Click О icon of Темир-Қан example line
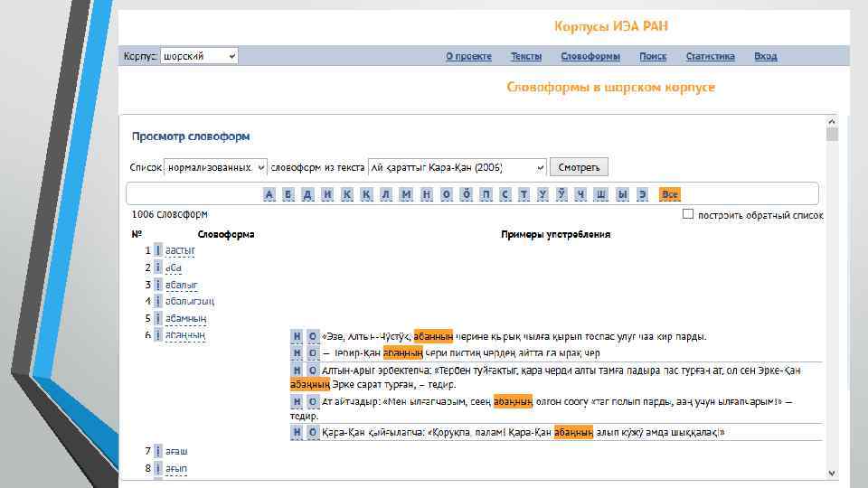 click(313, 353)
